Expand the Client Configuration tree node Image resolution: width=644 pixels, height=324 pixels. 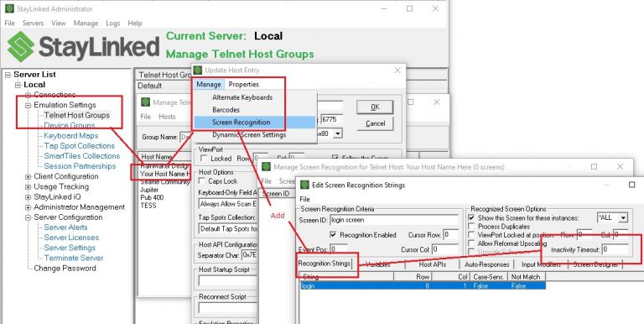[x=28, y=177]
